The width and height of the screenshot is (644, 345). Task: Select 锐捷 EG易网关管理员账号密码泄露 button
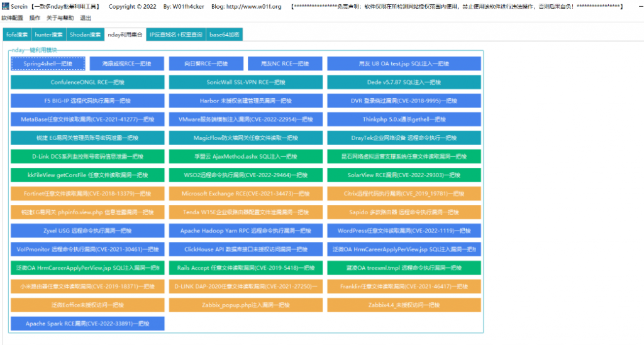point(87,138)
